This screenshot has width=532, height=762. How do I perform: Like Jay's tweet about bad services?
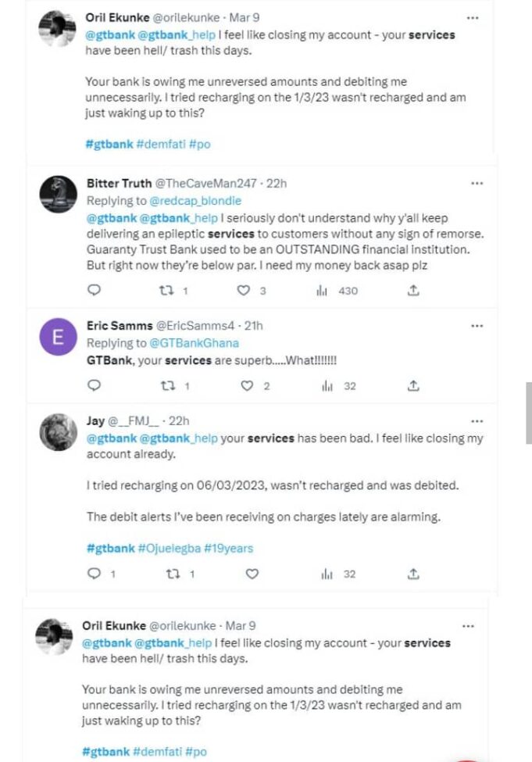pyautogui.click(x=252, y=574)
